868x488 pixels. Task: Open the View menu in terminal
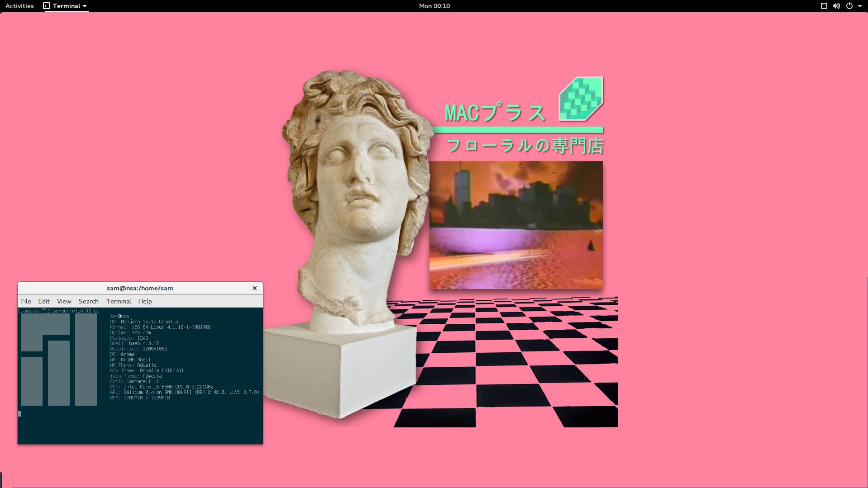(x=64, y=301)
